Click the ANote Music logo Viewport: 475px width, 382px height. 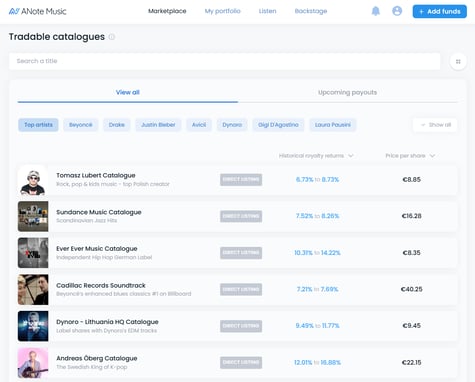[37, 11]
